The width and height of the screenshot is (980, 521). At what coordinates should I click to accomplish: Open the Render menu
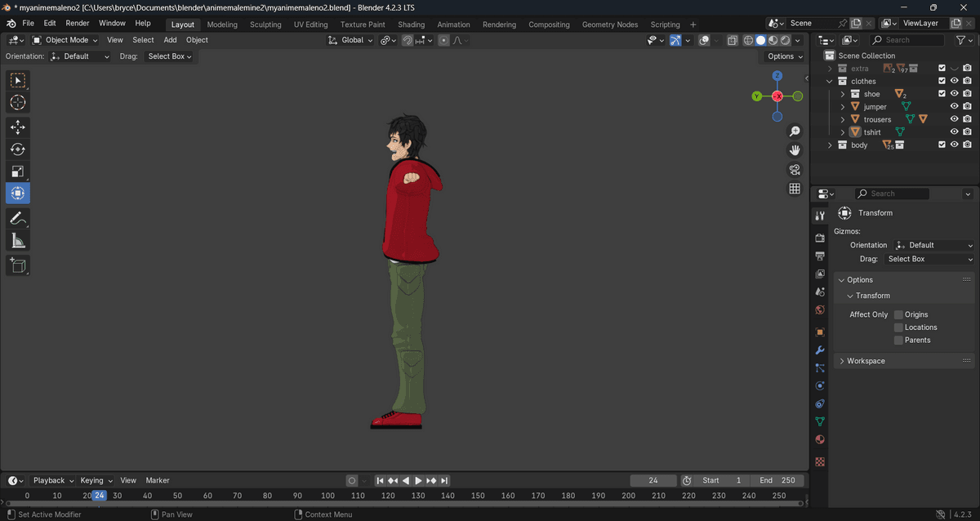(78, 24)
